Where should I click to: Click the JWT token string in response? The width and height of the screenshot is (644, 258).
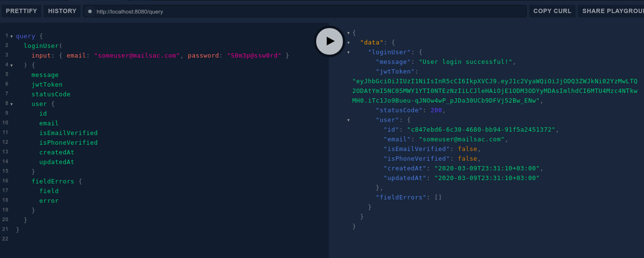click(495, 91)
